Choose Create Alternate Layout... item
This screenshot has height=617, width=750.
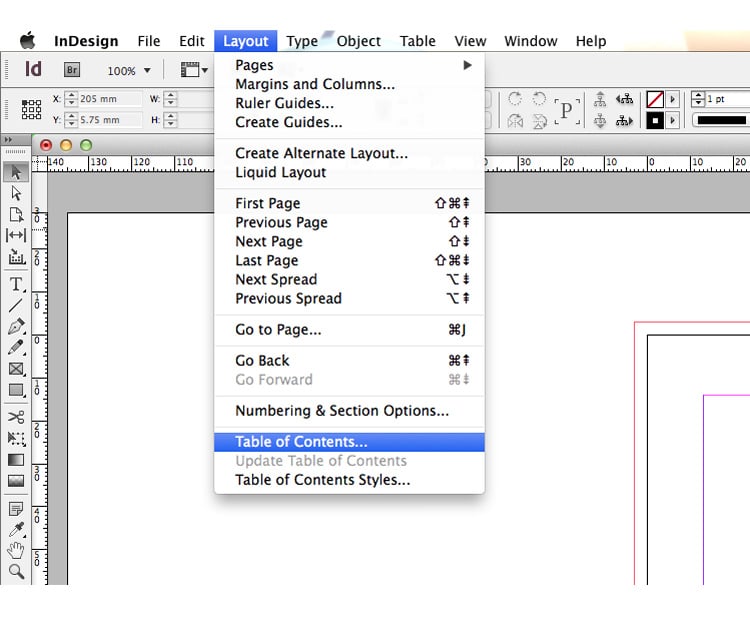pos(349,153)
